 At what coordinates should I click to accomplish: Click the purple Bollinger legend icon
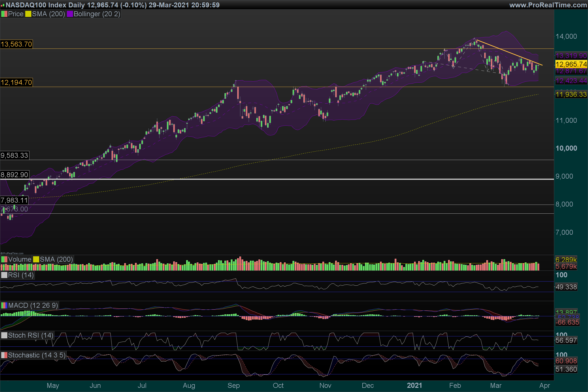pyautogui.click(x=70, y=14)
